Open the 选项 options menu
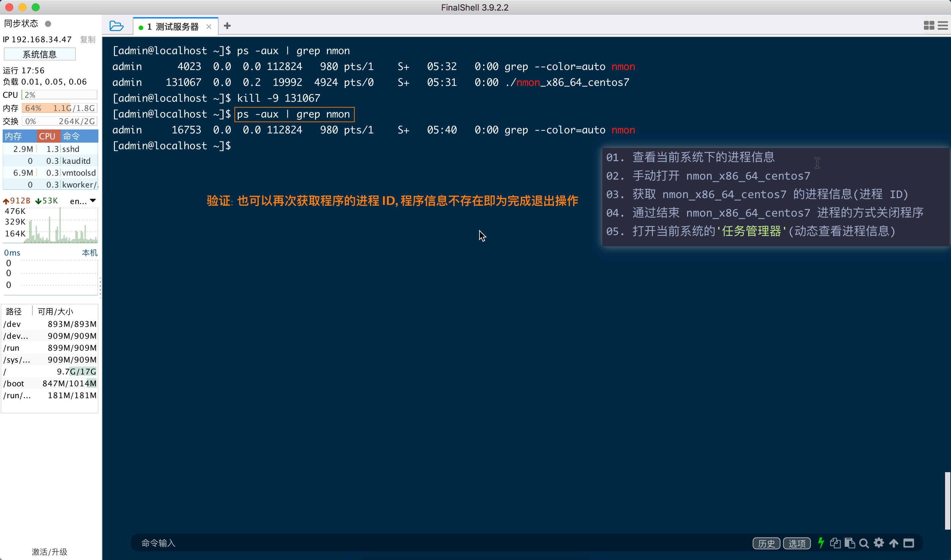Viewport: 951px width, 560px height. [797, 543]
